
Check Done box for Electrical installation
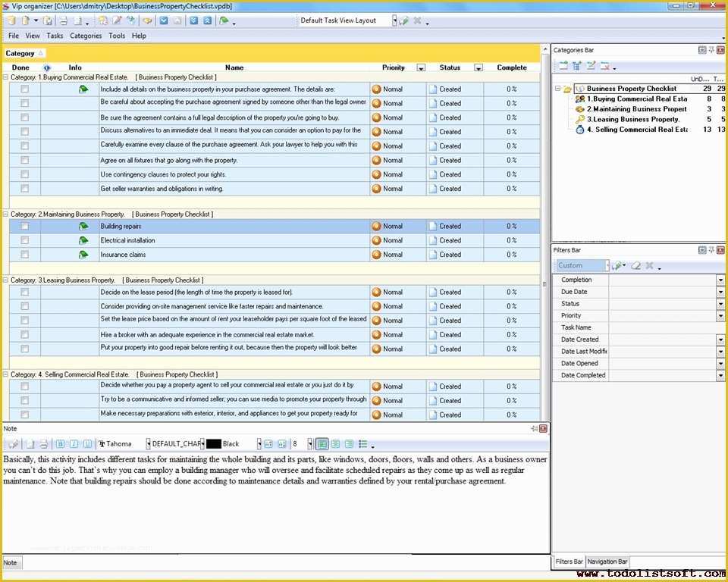coord(24,240)
